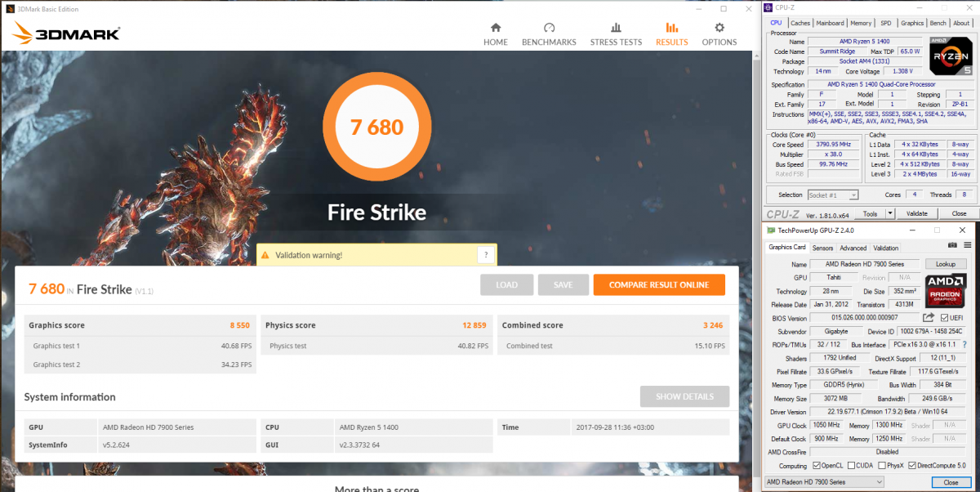Click the Graphics test 2 row
The image size is (980, 492).
(x=140, y=365)
